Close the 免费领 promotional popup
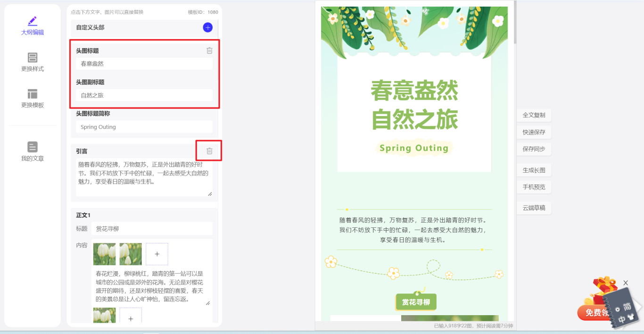This screenshot has height=334, width=644. point(626,283)
